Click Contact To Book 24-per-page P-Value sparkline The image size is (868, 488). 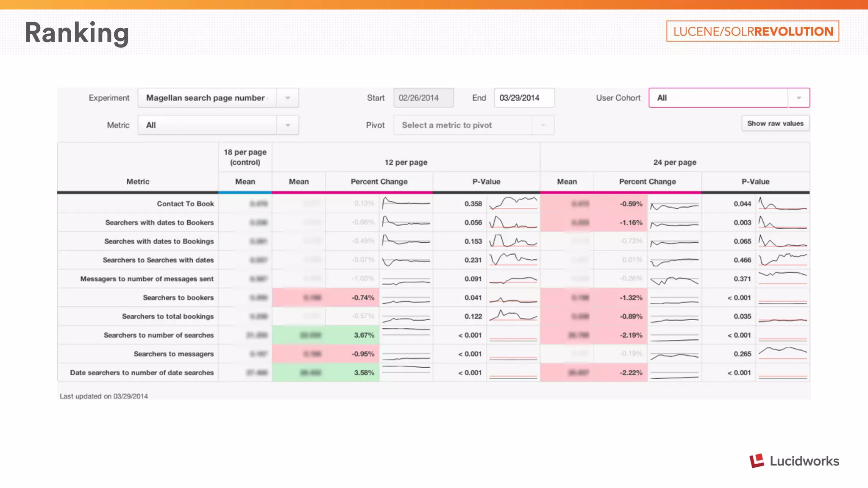(782, 203)
